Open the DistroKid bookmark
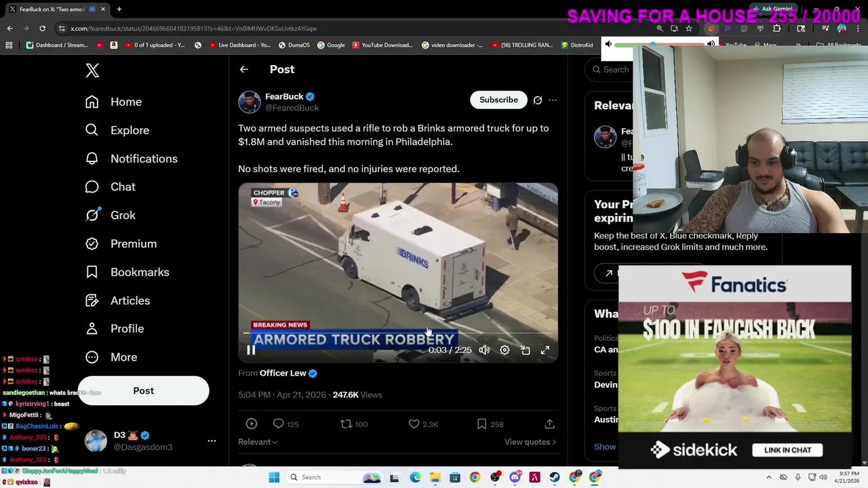This screenshot has height=488, width=868. coord(577,45)
